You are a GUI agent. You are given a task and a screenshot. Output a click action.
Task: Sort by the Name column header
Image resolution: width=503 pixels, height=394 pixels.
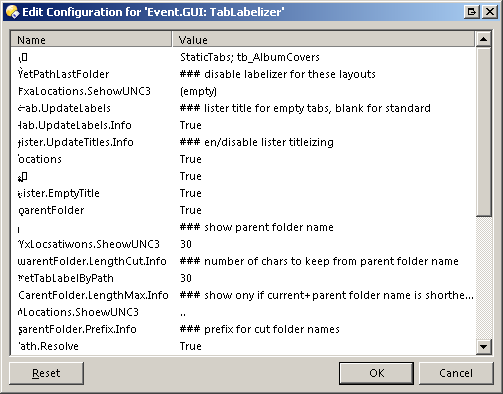[91, 40]
